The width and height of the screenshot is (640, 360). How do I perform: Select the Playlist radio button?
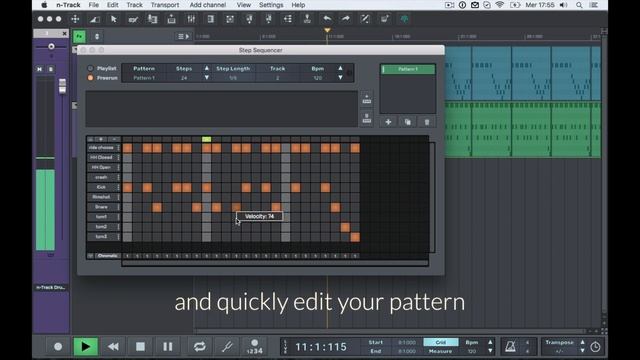pos(90,69)
